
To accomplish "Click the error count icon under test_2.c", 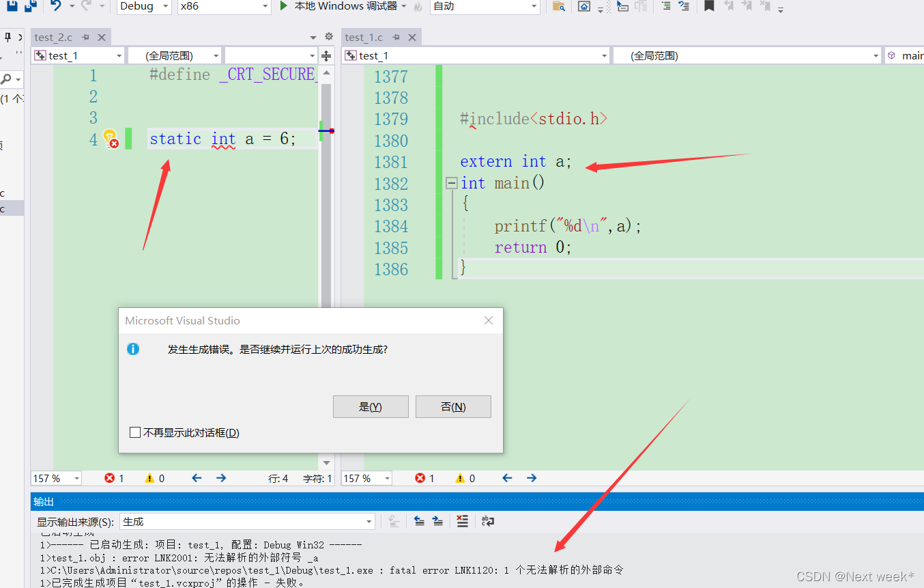I will pos(110,478).
